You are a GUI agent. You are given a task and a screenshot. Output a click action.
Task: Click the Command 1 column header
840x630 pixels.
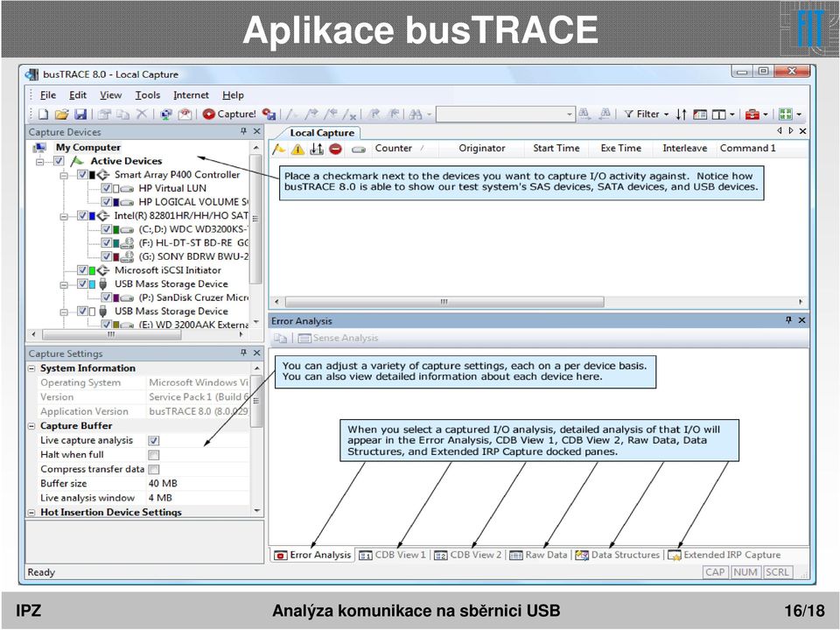coord(747,149)
